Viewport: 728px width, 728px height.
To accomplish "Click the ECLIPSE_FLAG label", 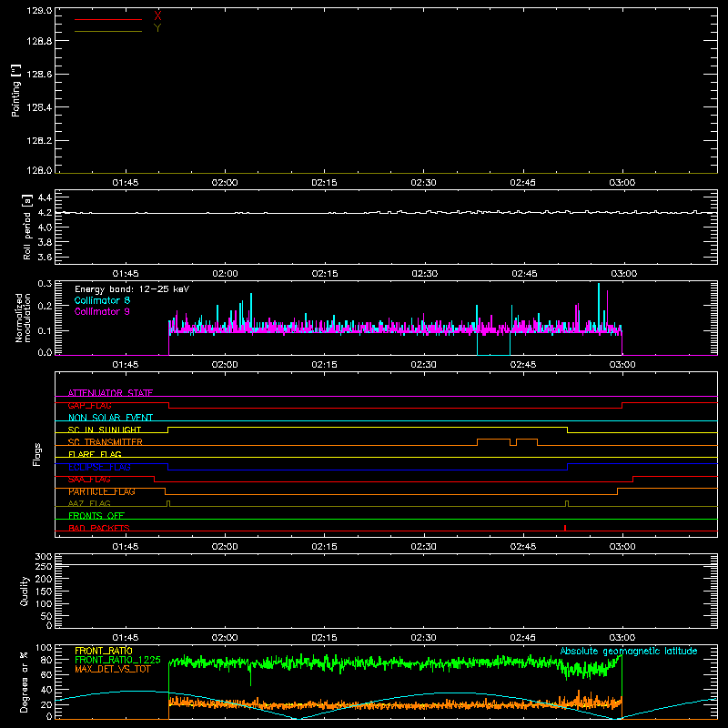I will pyautogui.click(x=99, y=467).
